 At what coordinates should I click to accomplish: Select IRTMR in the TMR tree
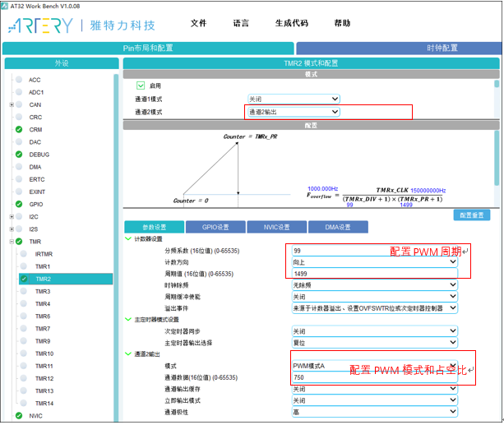(44, 254)
